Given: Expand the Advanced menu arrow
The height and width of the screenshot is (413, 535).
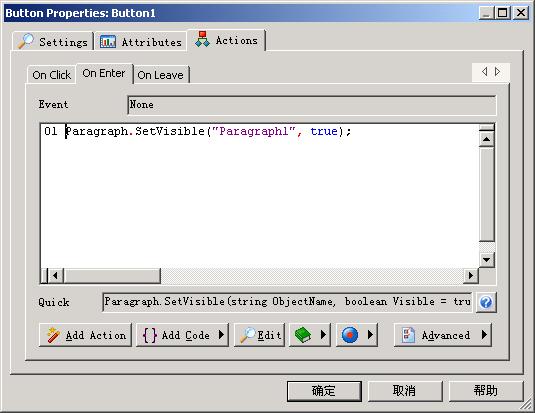Looking at the screenshot, I should [484, 334].
